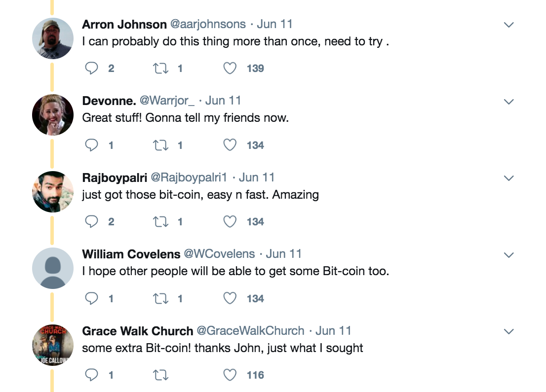
Task: Reply to Arron Johnson's tweet
Action: click(91, 68)
